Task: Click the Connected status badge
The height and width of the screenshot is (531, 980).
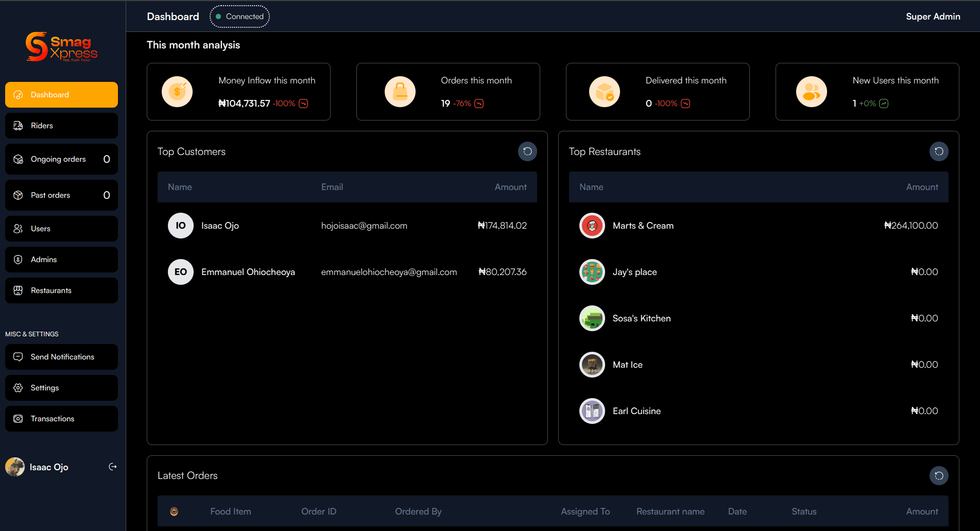Action: [239, 16]
